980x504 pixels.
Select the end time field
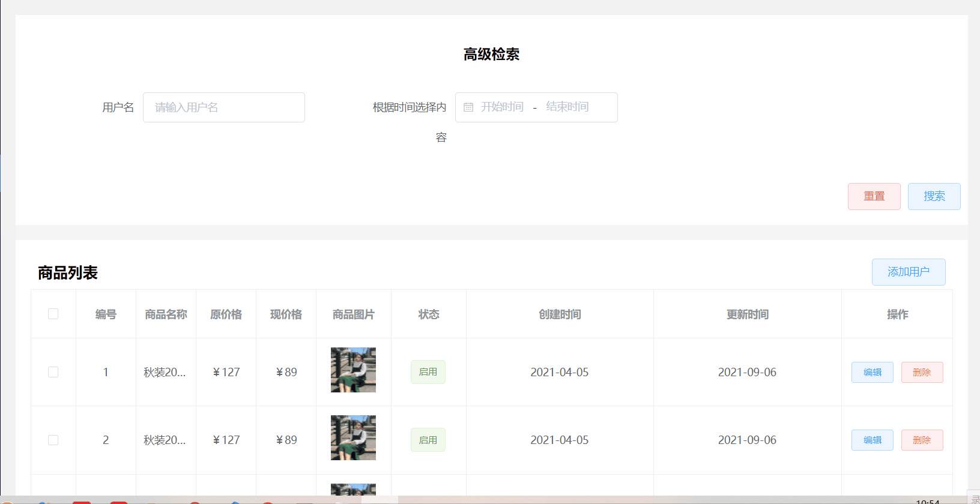click(x=567, y=107)
